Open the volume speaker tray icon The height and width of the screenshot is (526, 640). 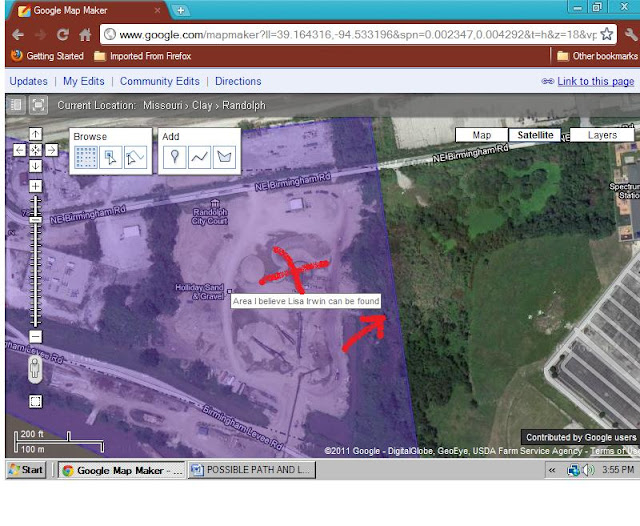[588, 470]
